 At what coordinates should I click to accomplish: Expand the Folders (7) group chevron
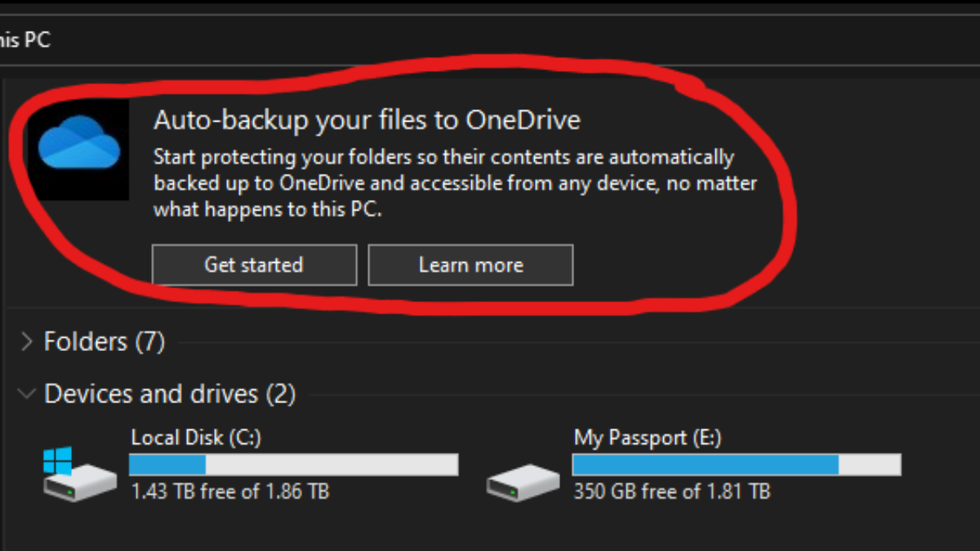tap(26, 341)
